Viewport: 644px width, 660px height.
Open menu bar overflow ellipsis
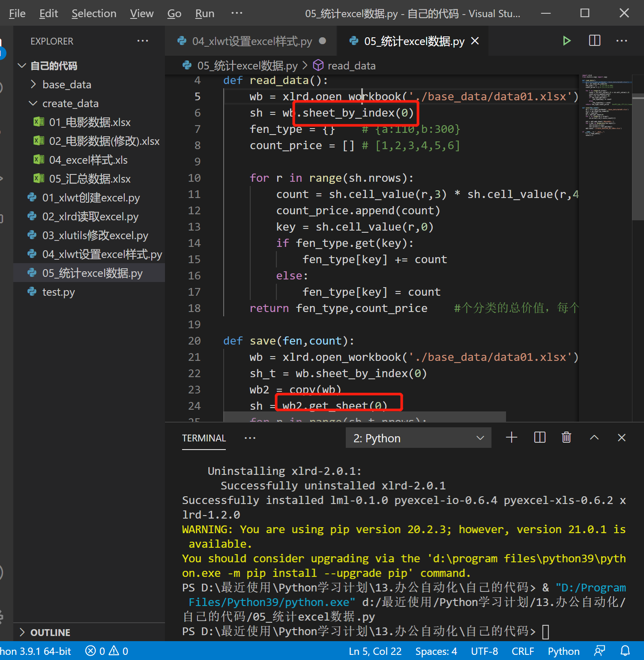tap(237, 13)
